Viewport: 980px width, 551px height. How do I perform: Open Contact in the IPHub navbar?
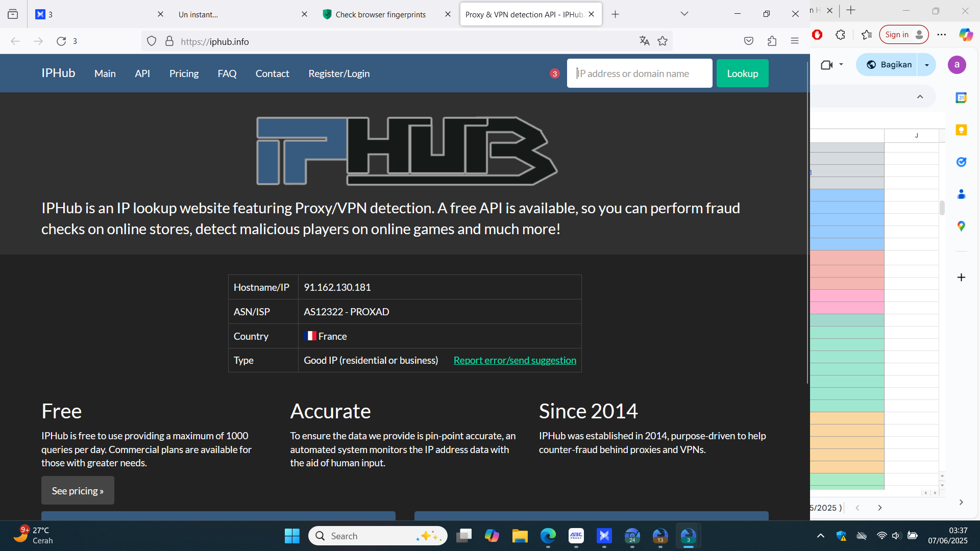[x=272, y=73]
